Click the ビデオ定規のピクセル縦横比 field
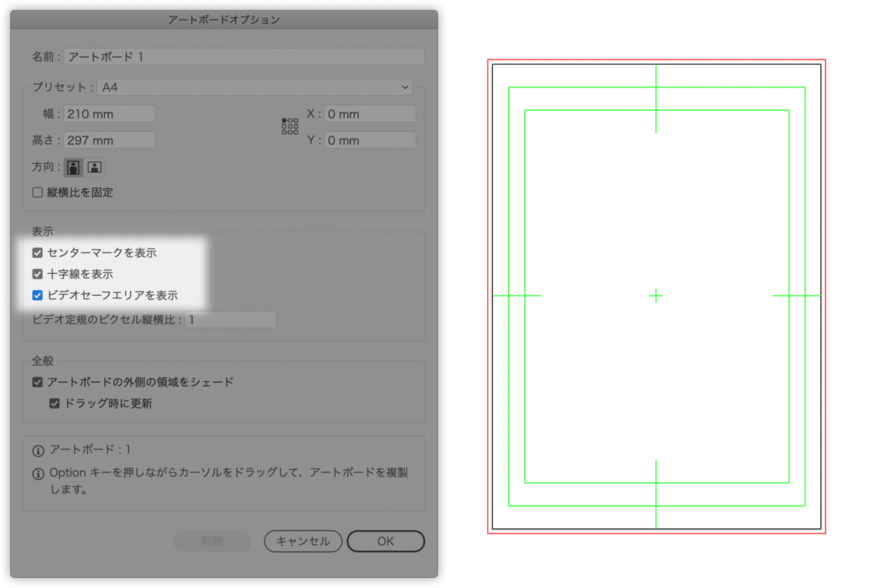Image resolution: width=875 pixels, height=588 pixels. tap(230, 319)
